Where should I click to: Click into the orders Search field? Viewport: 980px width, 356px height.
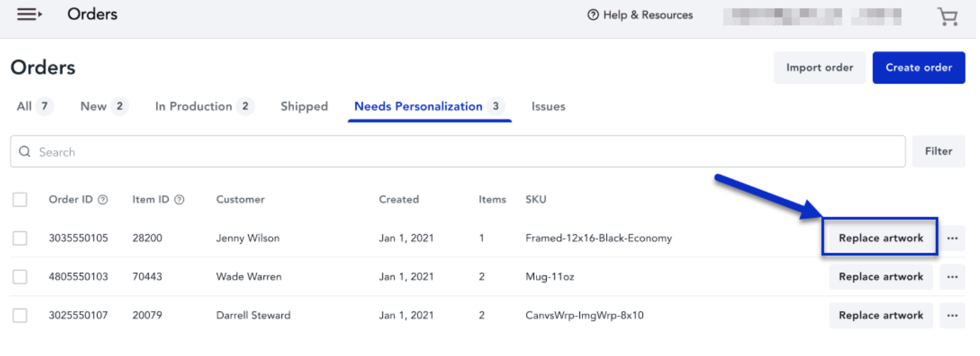pyautogui.click(x=458, y=152)
